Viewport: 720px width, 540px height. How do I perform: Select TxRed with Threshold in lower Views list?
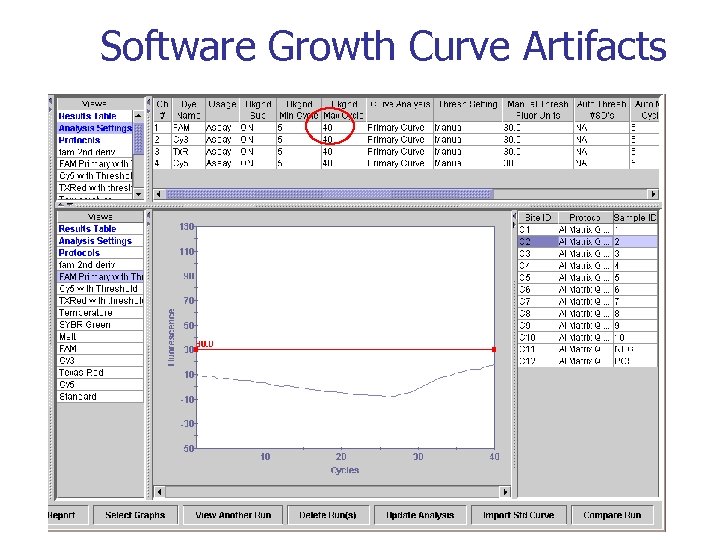(100, 300)
